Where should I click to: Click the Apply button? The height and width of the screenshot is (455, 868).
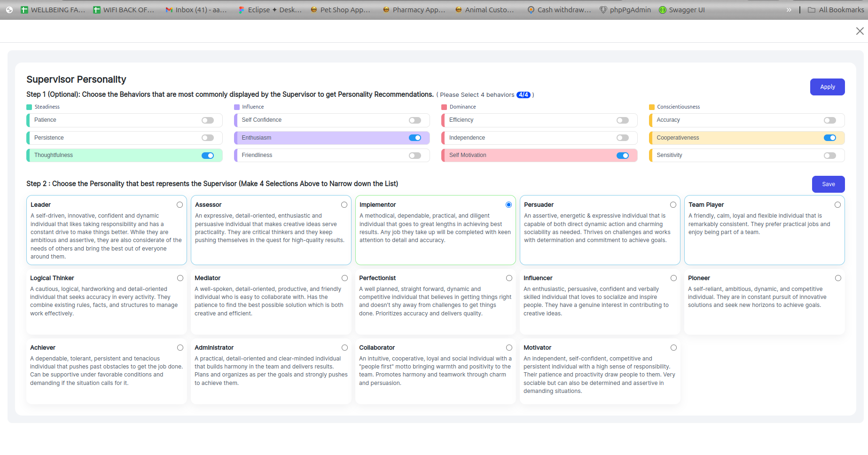(827, 87)
